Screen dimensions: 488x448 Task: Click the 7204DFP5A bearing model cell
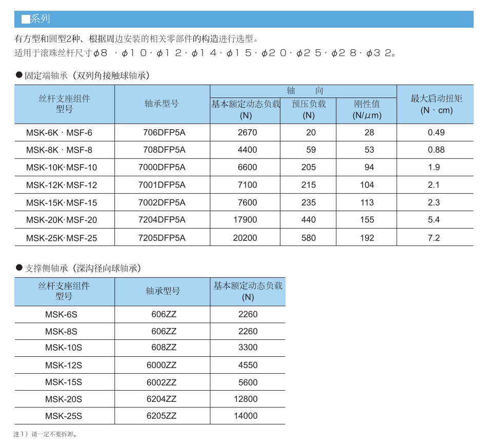(162, 220)
